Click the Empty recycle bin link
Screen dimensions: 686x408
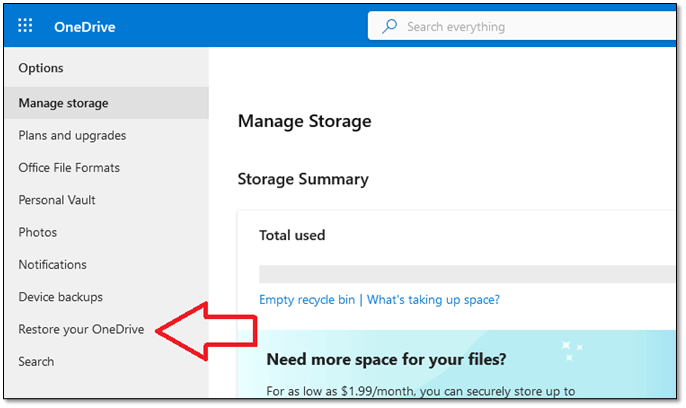[x=308, y=299]
